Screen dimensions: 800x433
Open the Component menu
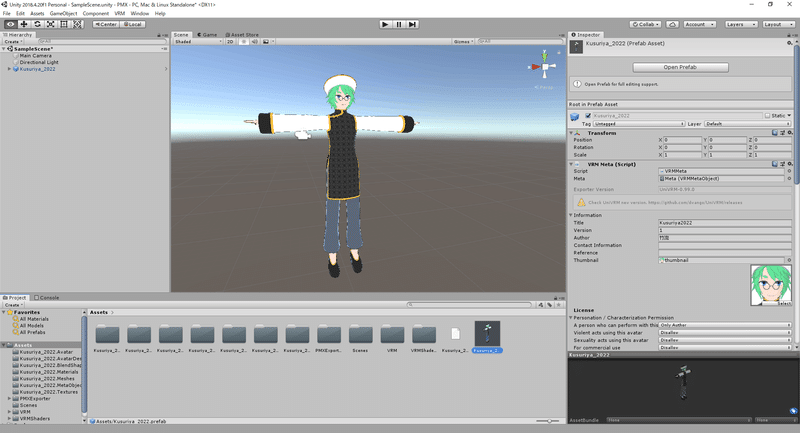[95, 13]
